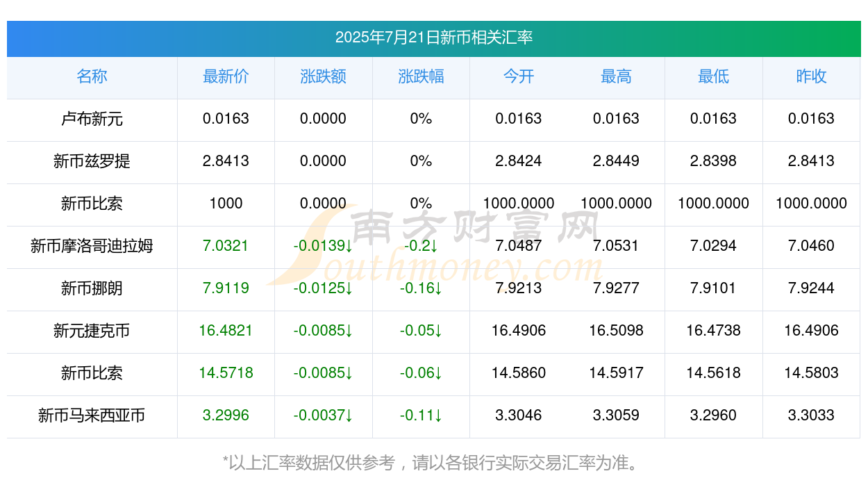Select 卢布新元 昨收 value 0.0163
The height and width of the screenshot is (485, 868).
tap(811, 119)
